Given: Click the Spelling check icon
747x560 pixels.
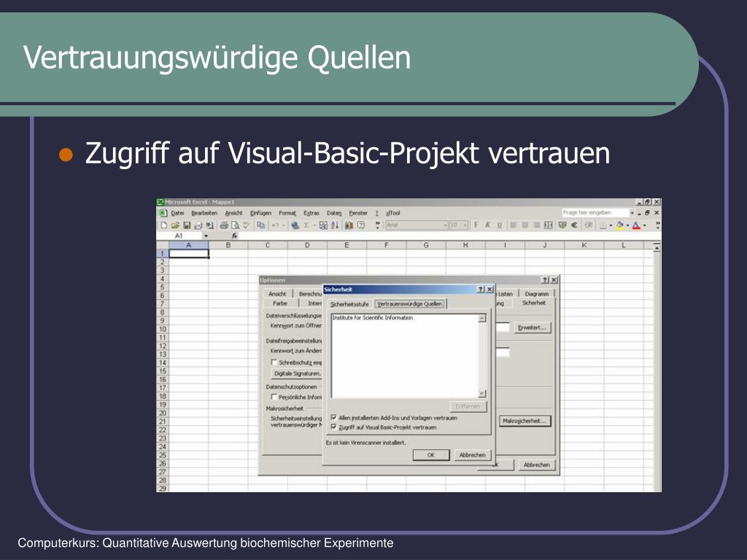Looking at the screenshot, I should (x=246, y=225).
